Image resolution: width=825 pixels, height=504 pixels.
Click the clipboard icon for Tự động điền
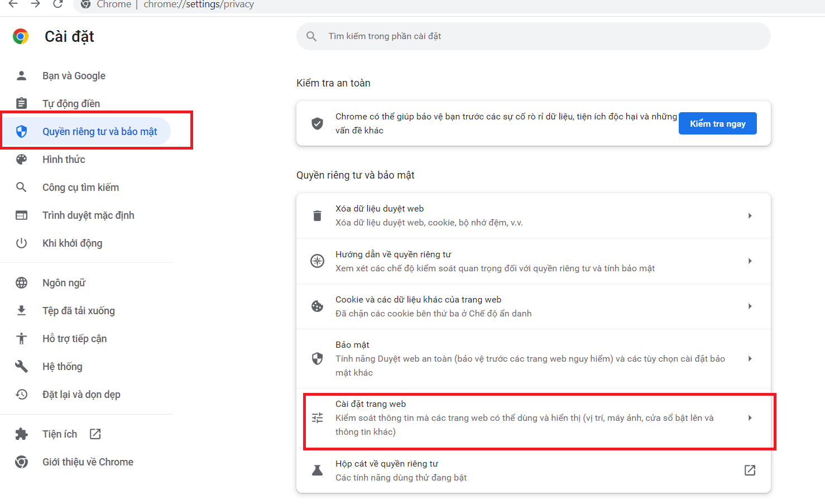(21, 103)
